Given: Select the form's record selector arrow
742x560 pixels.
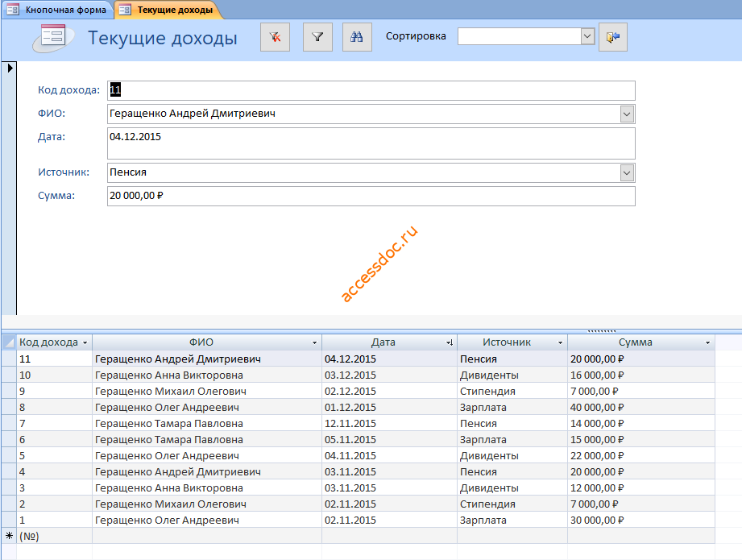Looking at the screenshot, I should click(x=10, y=68).
